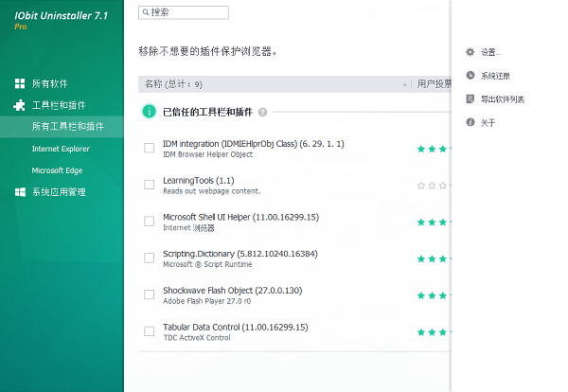Enable the Tabular Data Control checkbox
The height and width of the screenshot is (392, 568).
click(x=149, y=331)
